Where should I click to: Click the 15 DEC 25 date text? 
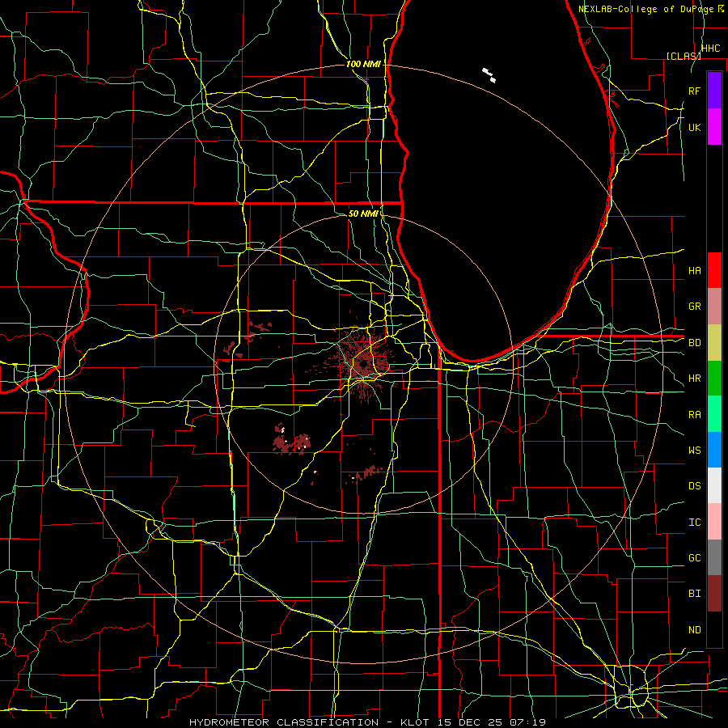472,722
